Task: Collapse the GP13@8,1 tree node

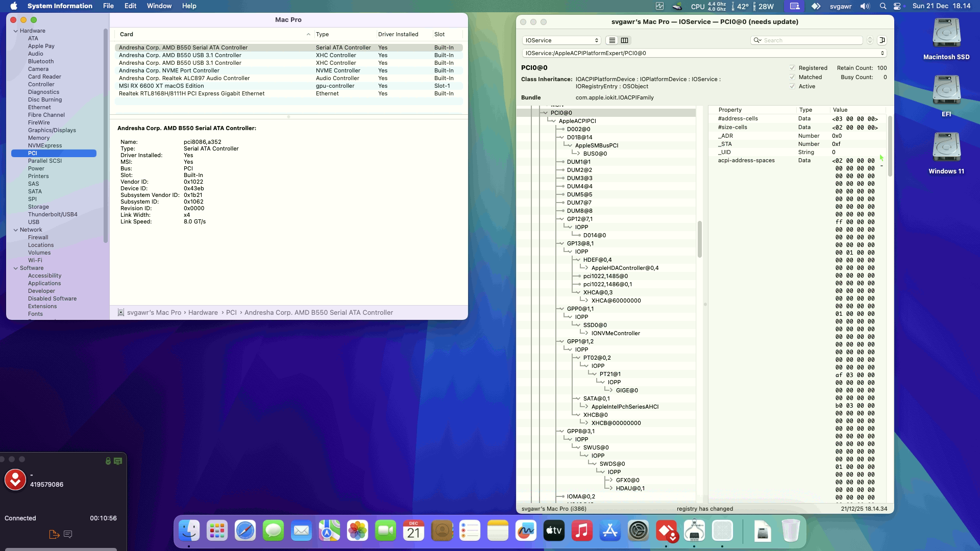Action: (561, 244)
